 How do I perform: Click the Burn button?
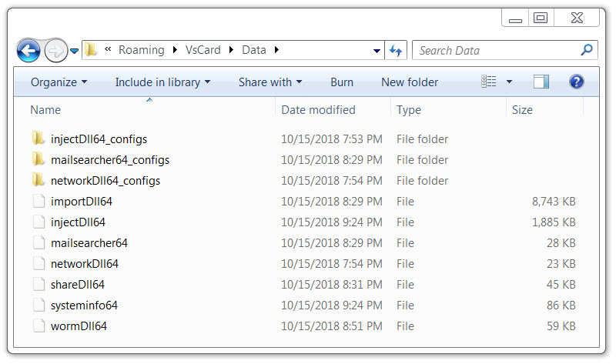pos(342,82)
